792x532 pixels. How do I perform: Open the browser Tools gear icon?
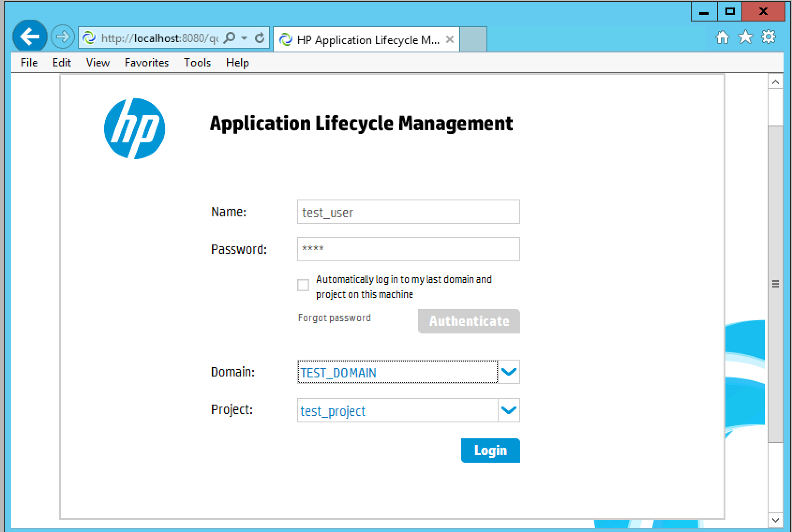769,37
